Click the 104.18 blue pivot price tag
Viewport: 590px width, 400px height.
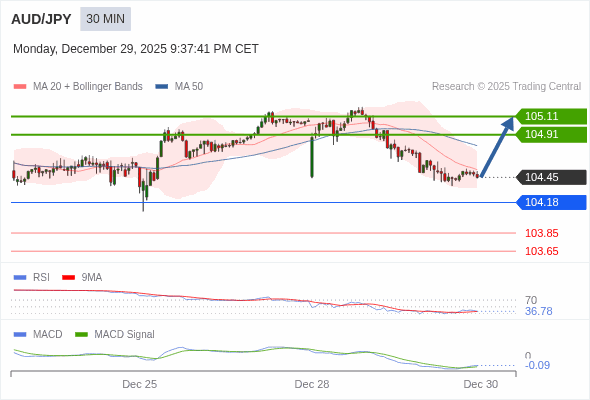click(551, 202)
